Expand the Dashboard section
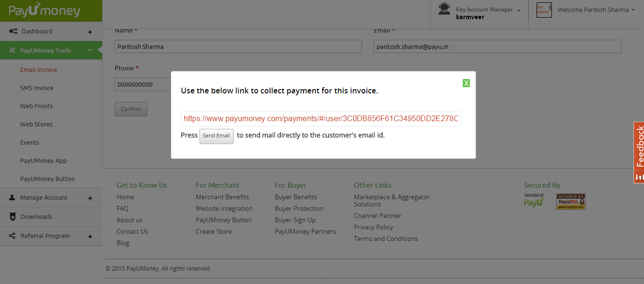The height and width of the screenshot is (284, 644). [x=90, y=32]
